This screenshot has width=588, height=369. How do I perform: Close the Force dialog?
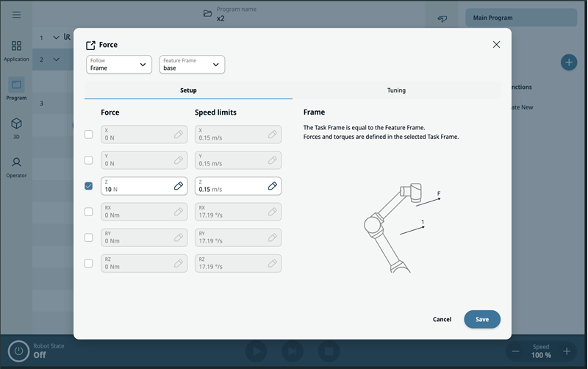pos(496,45)
